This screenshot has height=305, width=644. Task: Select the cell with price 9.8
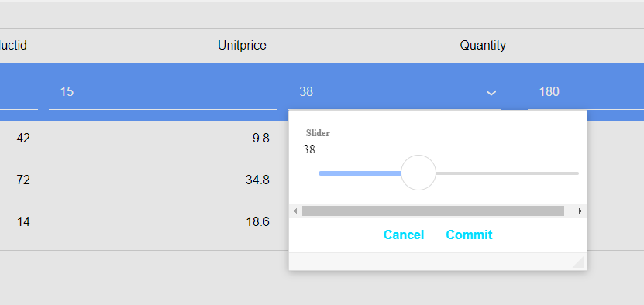click(x=261, y=139)
